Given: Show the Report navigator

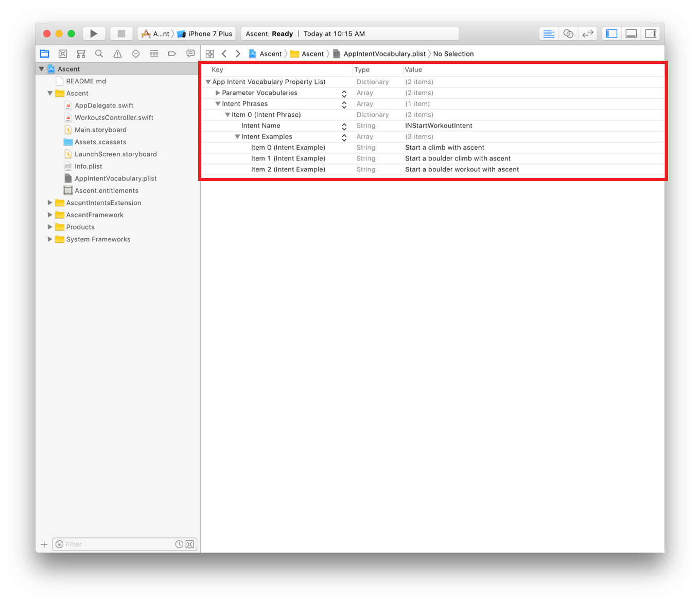Looking at the screenshot, I should tap(190, 54).
